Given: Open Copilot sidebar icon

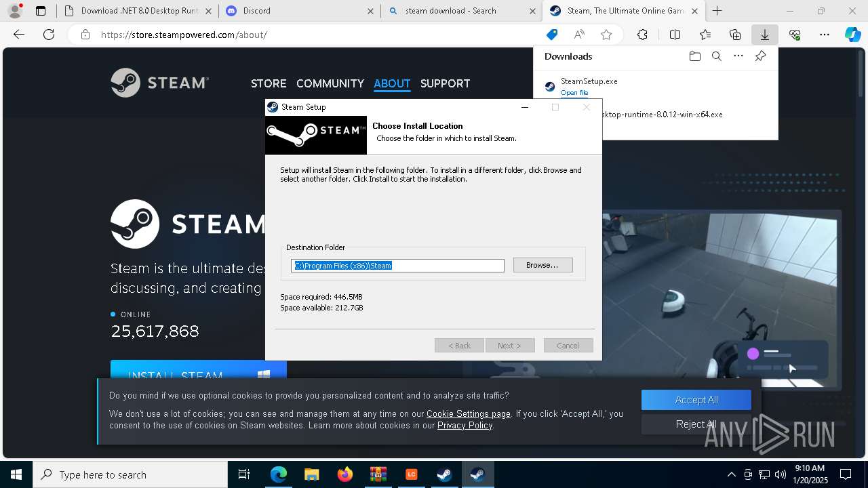Looking at the screenshot, I should coord(852,35).
